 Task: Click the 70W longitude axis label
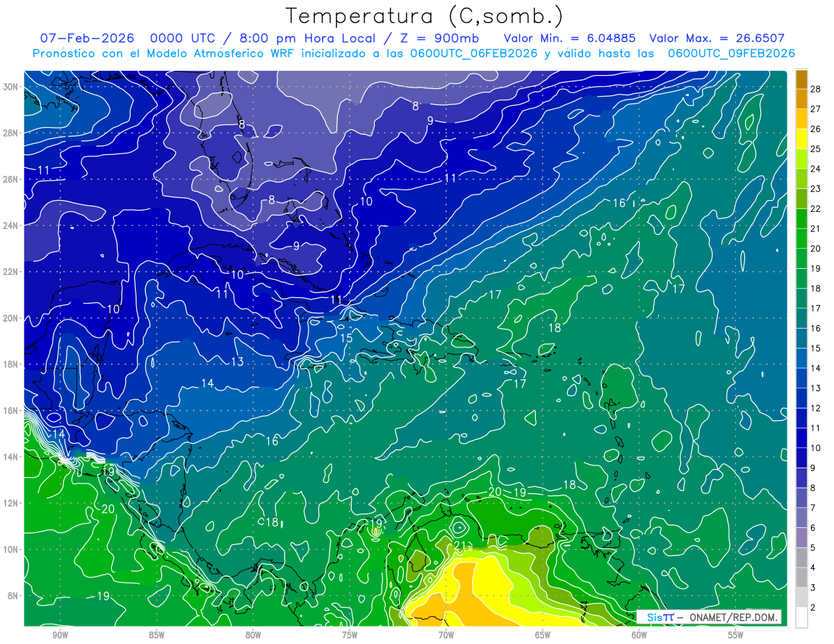446,635
